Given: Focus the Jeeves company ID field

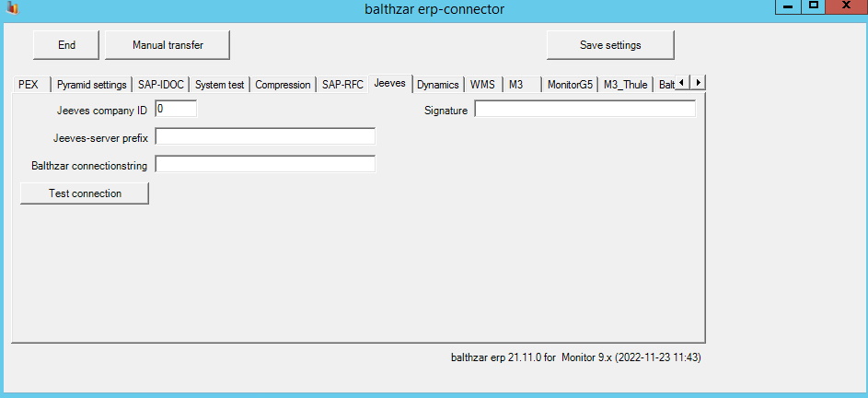Looking at the screenshot, I should click(176, 110).
